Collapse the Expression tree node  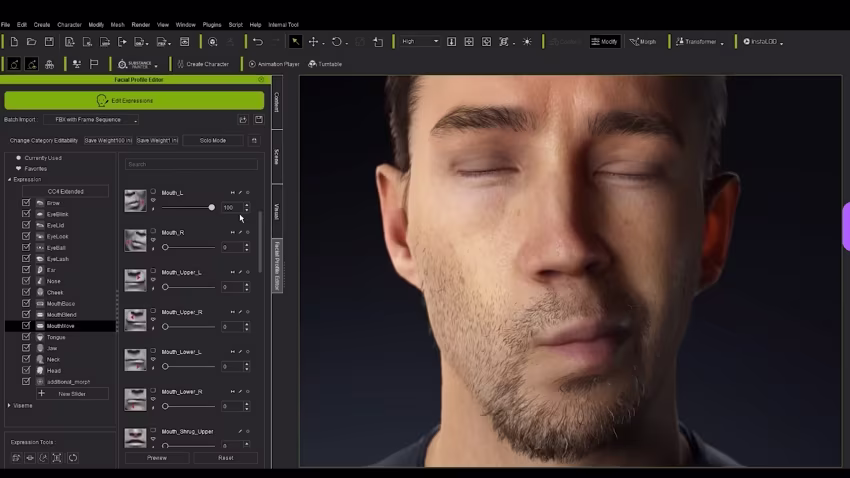tap(9, 179)
